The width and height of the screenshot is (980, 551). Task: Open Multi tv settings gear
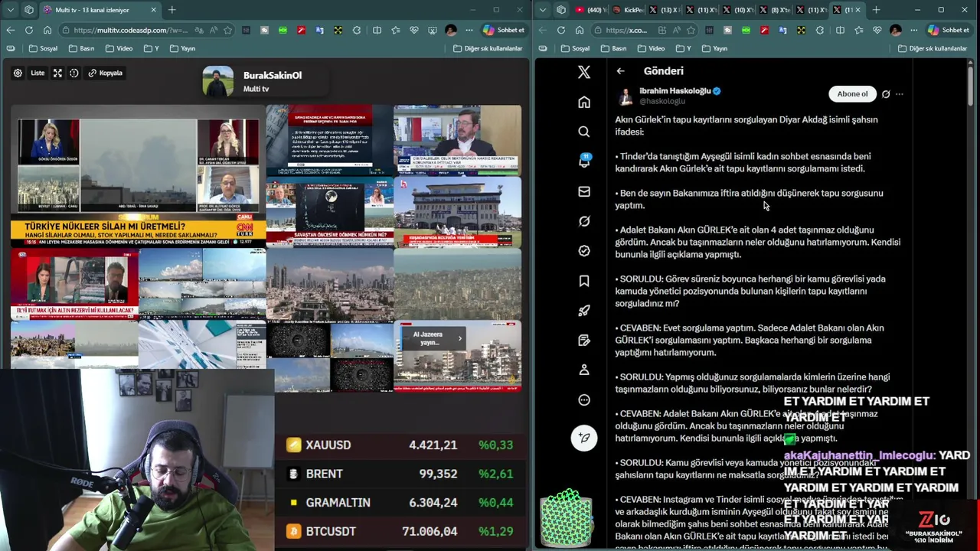(x=18, y=73)
